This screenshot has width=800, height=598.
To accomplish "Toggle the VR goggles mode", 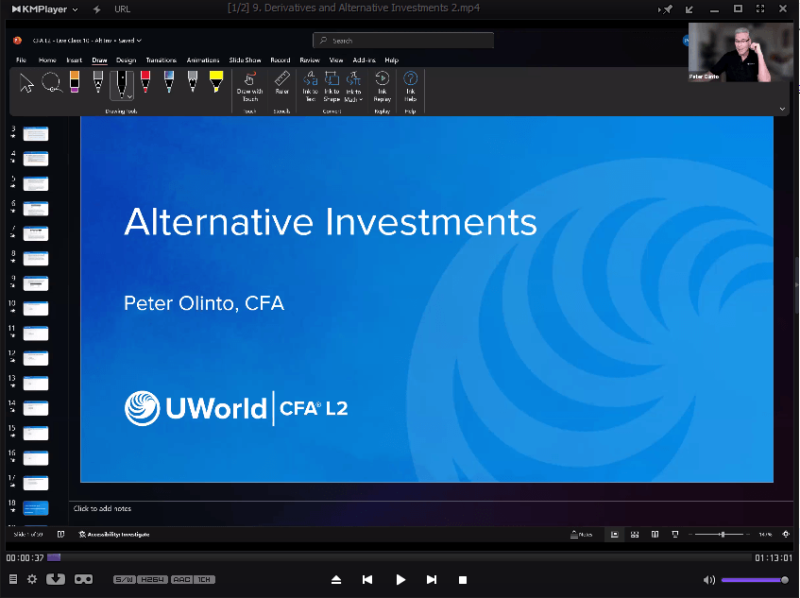I will tap(84, 579).
